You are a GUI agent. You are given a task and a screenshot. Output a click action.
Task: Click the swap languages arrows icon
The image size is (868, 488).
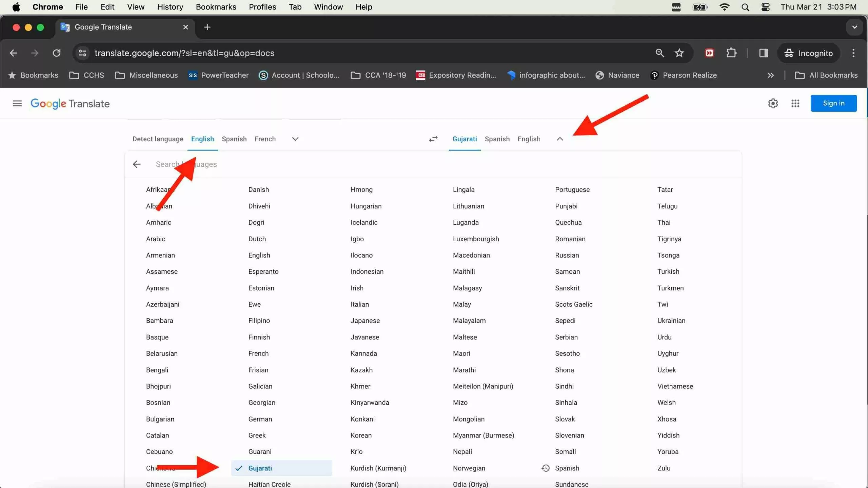click(x=433, y=139)
